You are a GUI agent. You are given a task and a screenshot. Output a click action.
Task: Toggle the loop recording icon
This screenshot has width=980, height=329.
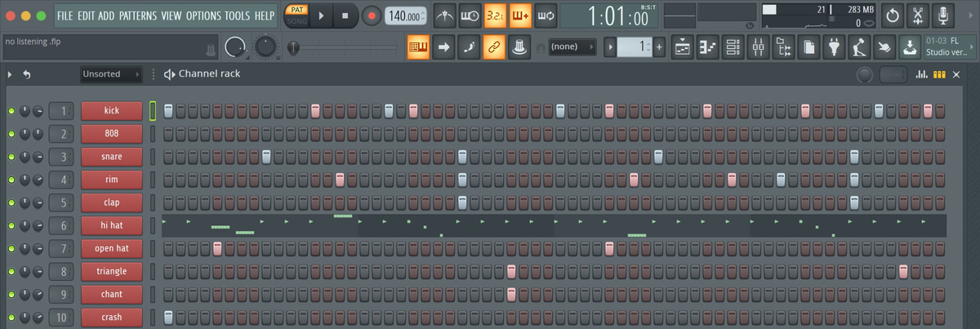point(546,16)
